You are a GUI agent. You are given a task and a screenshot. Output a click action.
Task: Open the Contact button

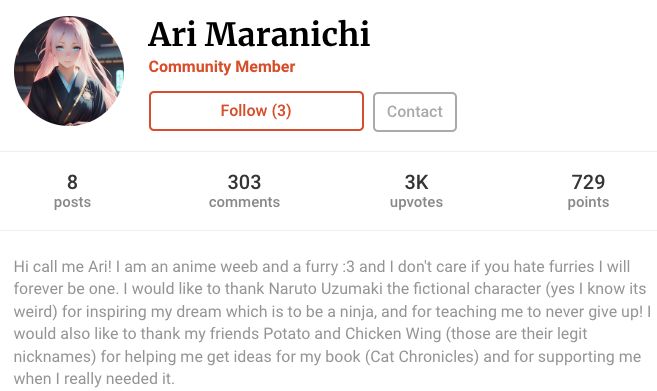coord(415,112)
